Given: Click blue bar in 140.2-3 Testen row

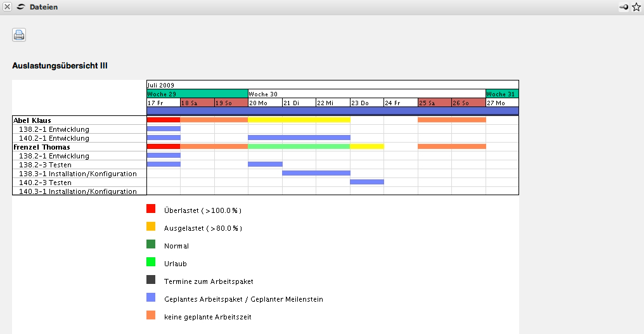Looking at the screenshot, I should pyautogui.click(x=366, y=182).
